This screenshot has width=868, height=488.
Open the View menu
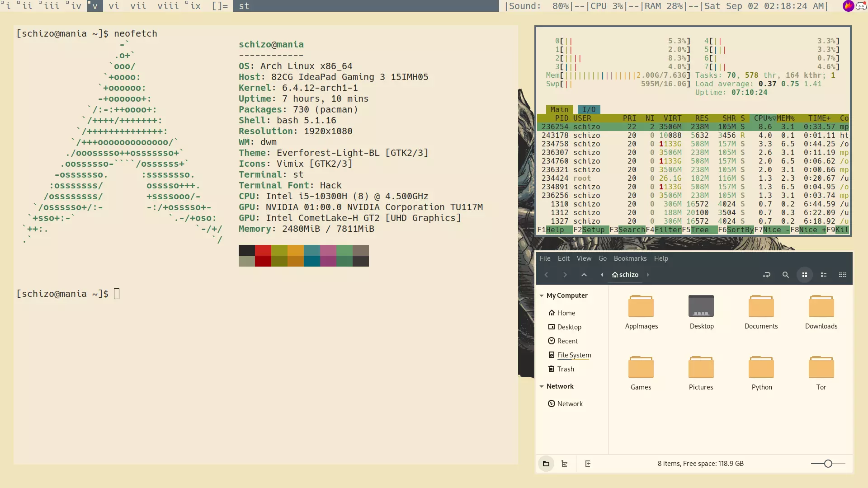pyautogui.click(x=584, y=258)
